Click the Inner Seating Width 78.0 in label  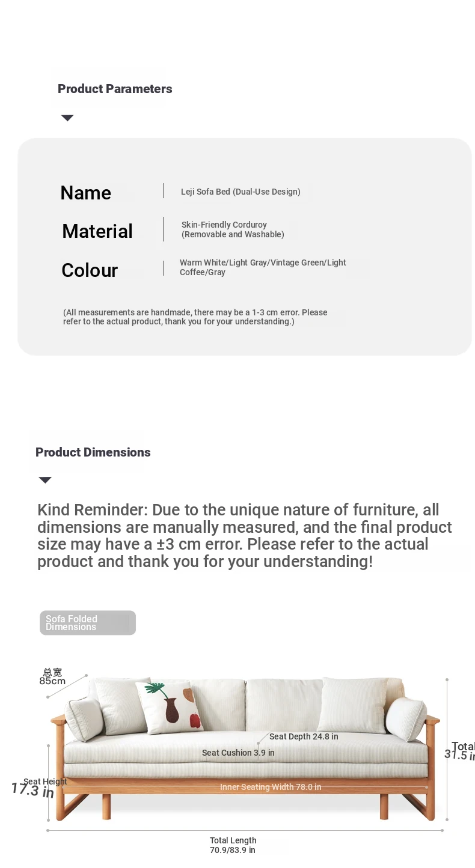271,787
